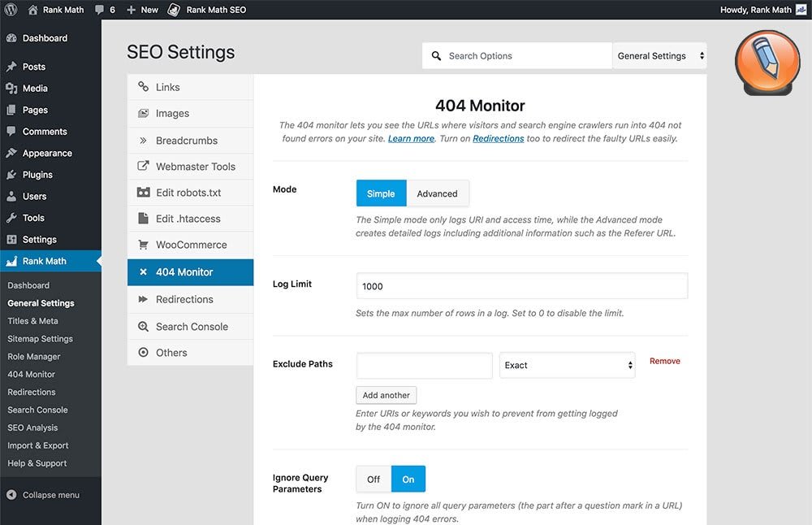Open Help & Support submenu item
Viewport: 812px width, 525px height.
[x=37, y=463]
